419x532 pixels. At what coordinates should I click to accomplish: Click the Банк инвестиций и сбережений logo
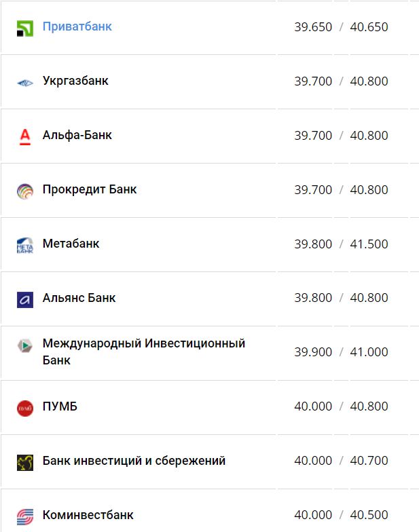[24, 462]
